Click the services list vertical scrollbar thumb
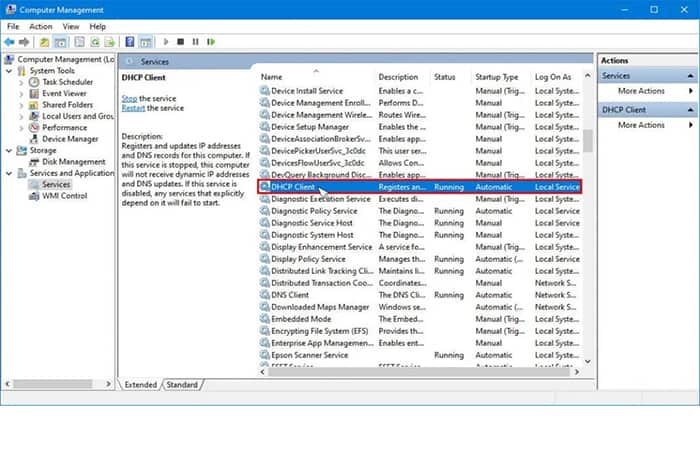700x450 pixels. click(x=588, y=141)
